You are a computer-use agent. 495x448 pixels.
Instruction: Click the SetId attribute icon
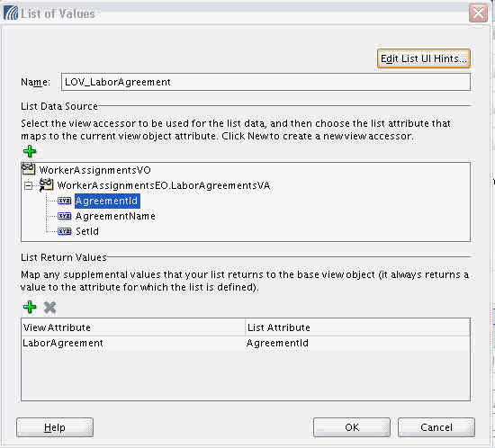65,231
